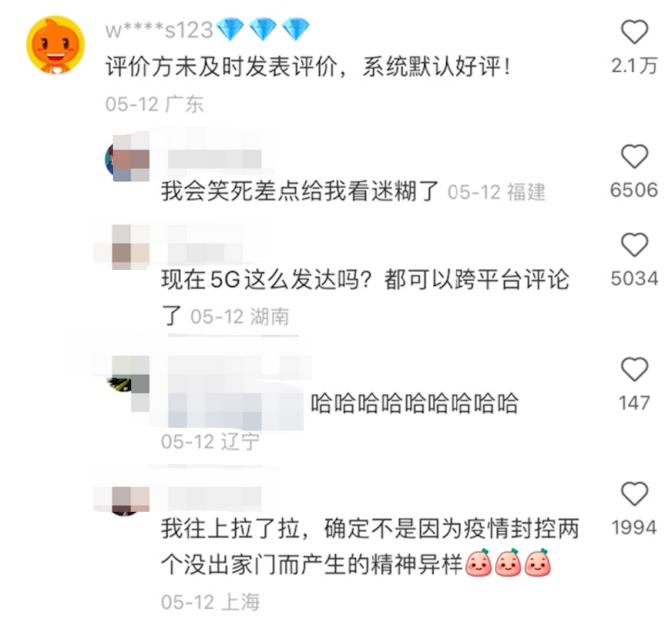
Task: Like the Shanghai comment with 1994 likes
Action: (634, 494)
